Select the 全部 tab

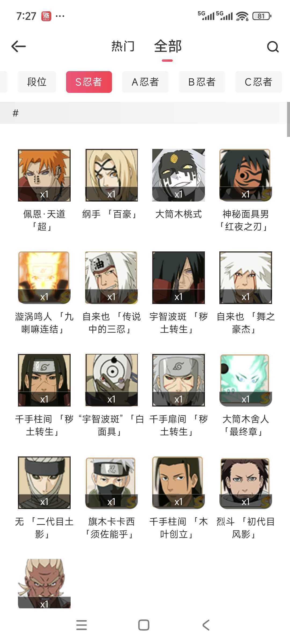(168, 46)
